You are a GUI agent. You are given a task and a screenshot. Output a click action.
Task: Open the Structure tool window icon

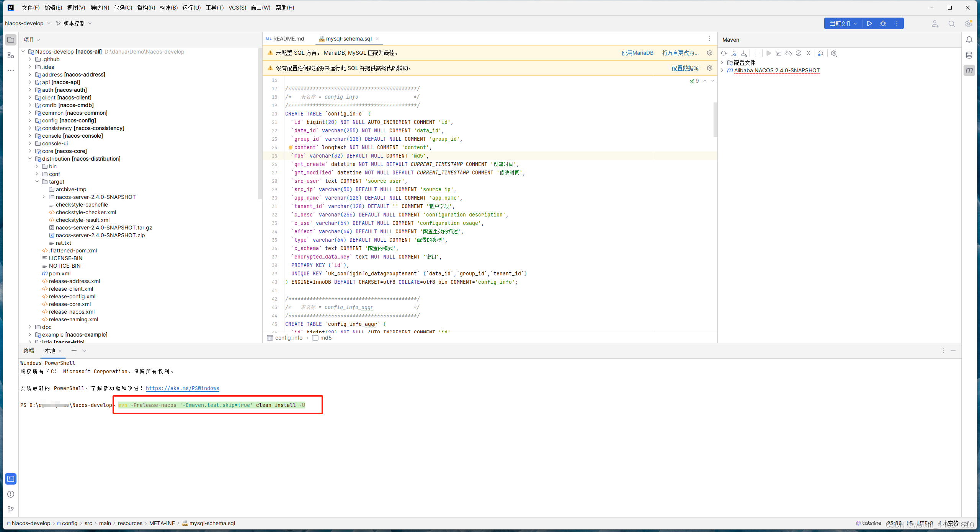[x=11, y=55]
